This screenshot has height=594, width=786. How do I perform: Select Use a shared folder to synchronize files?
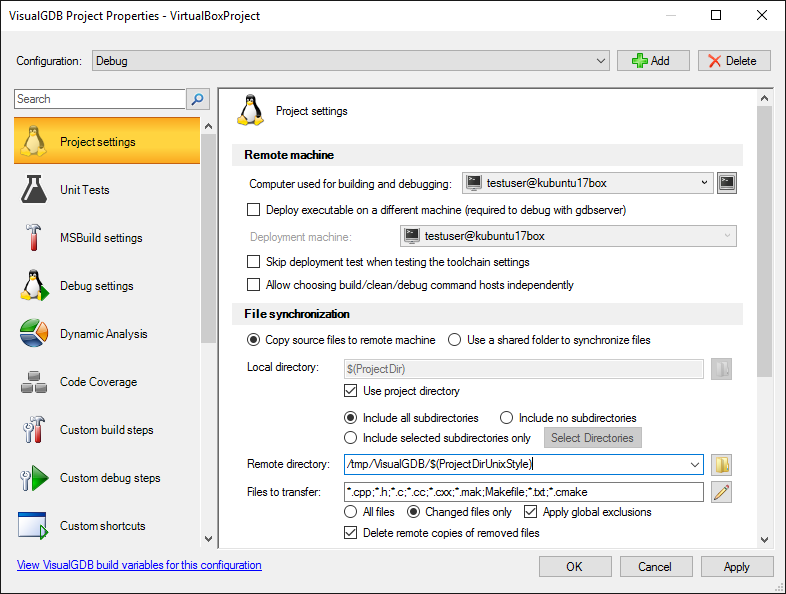click(x=455, y=340)
